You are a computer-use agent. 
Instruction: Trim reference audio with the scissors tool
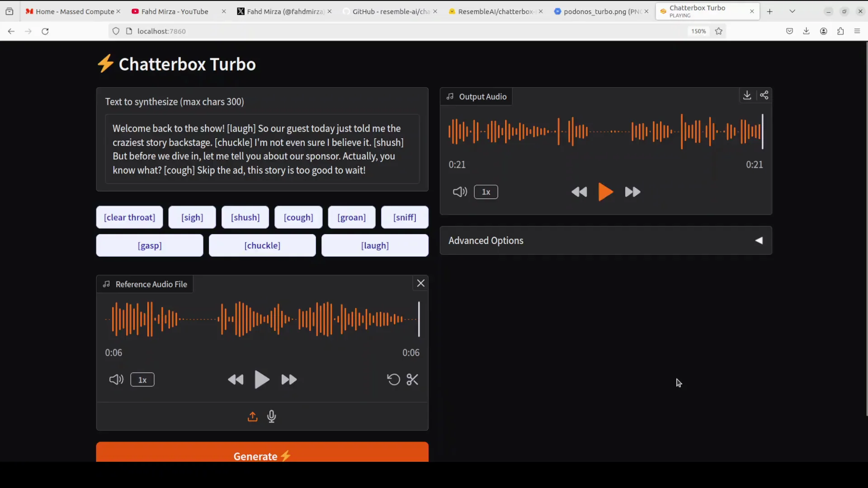coord(412,380)
